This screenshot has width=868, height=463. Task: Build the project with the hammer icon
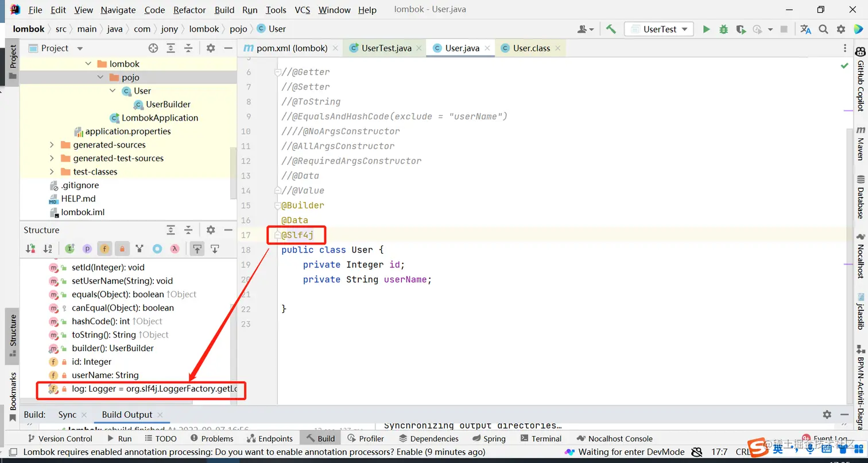(611, 29)
